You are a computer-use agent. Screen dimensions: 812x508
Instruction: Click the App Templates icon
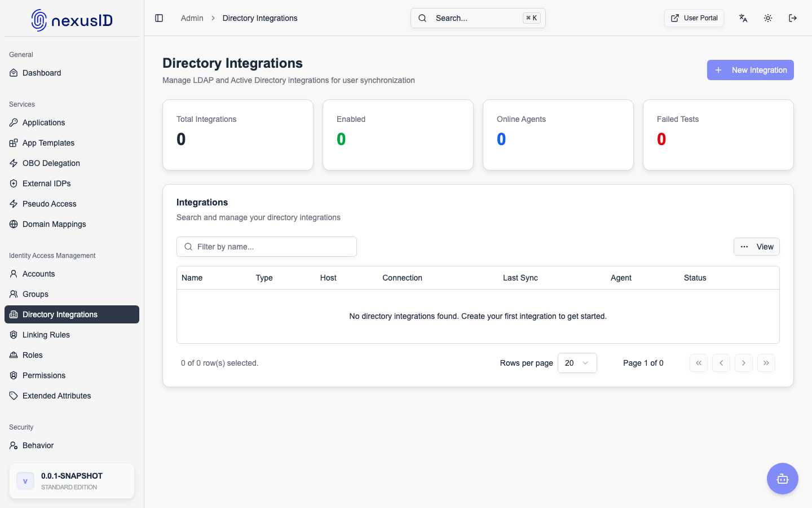pyautogui.click(x=14, y=143)
